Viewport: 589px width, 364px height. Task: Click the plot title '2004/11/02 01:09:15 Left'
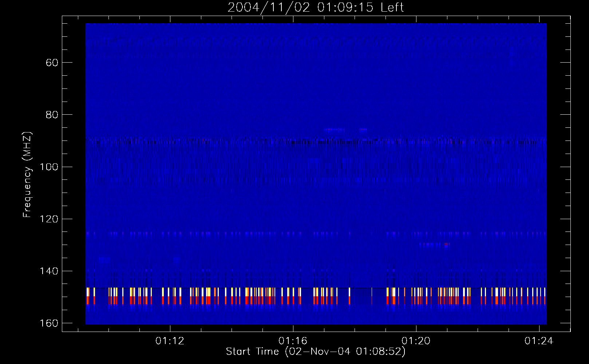[x=316, y=7]
